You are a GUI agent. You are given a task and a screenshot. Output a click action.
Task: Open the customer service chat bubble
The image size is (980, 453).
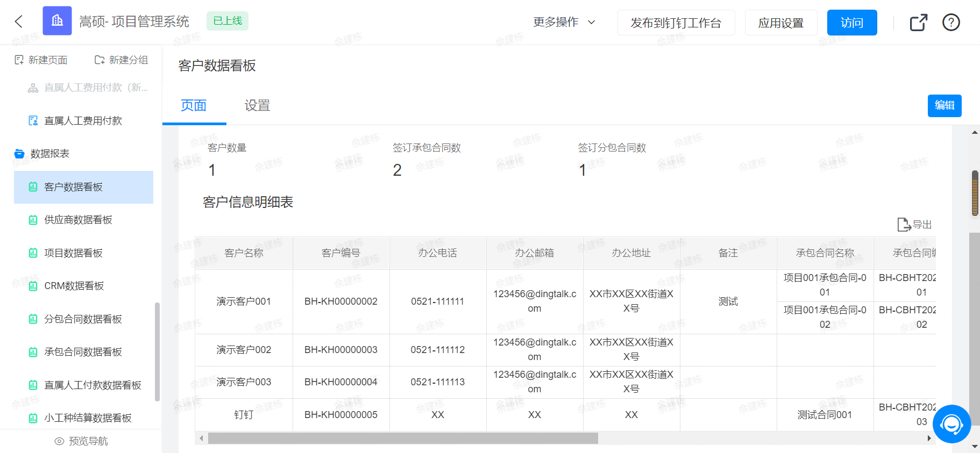pyautogui.click(x=951, y=424)
